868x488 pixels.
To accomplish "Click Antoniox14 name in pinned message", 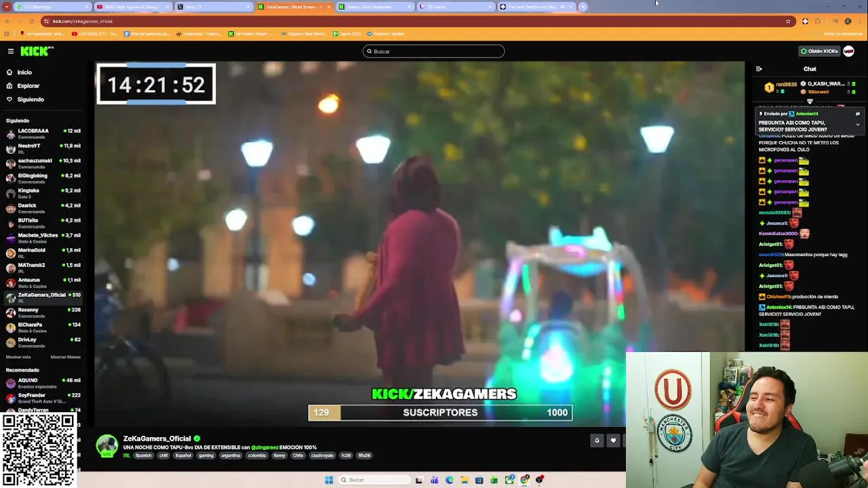I will (x=807, y=114).
